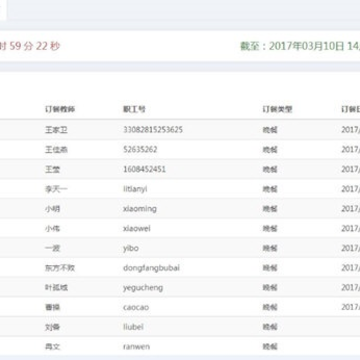
Task: Select the job number 52635262 cell
Action: (x=140, y=149)
